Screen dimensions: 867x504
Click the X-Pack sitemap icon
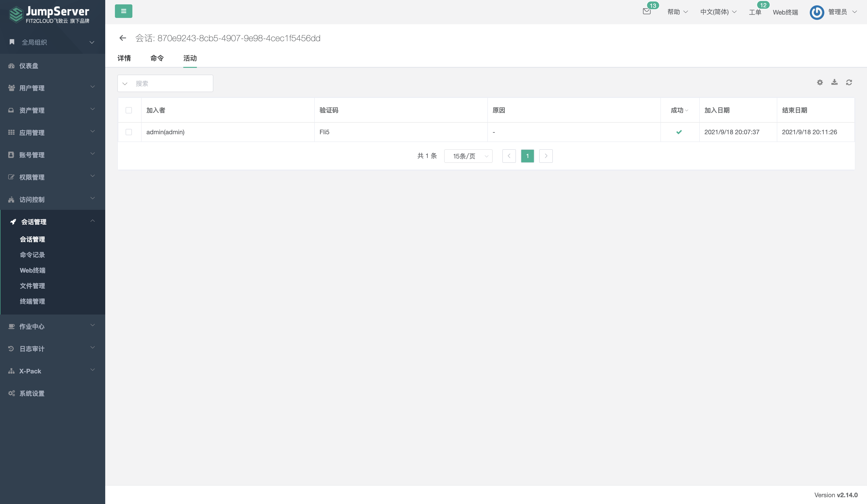(11, 371)
